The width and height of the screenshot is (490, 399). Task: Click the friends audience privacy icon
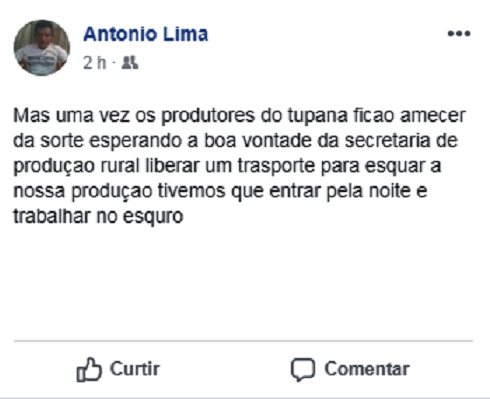click(x=130, y=63)
